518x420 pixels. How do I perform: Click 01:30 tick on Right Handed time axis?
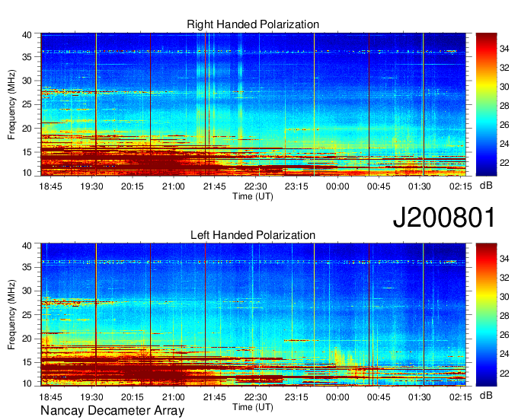[419, 186]
